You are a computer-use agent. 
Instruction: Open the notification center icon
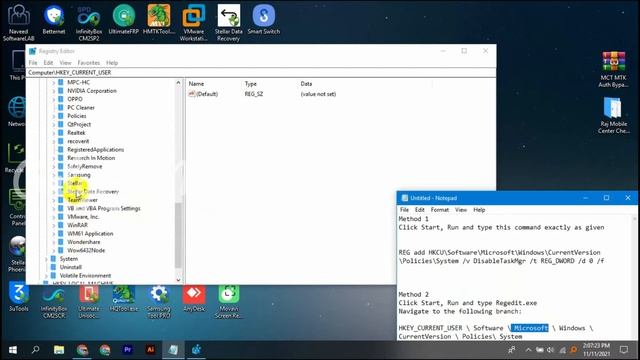point(624,350)
